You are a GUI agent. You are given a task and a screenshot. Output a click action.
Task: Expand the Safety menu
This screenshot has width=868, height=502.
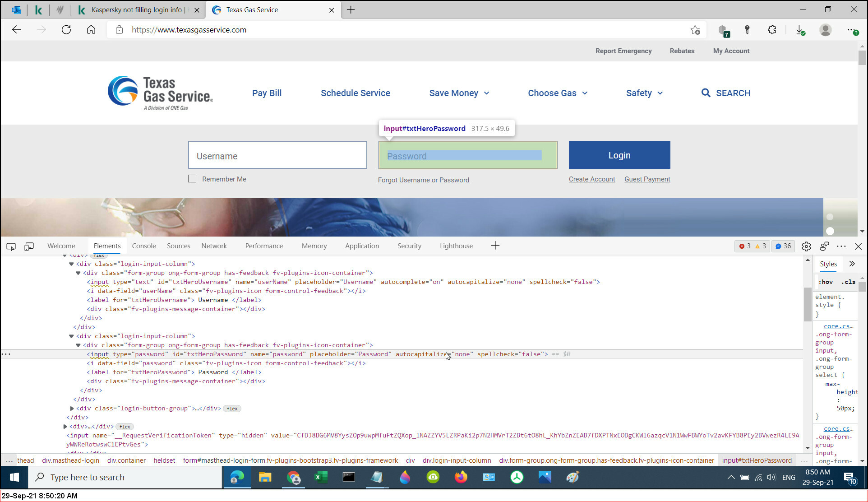point(644,93)
